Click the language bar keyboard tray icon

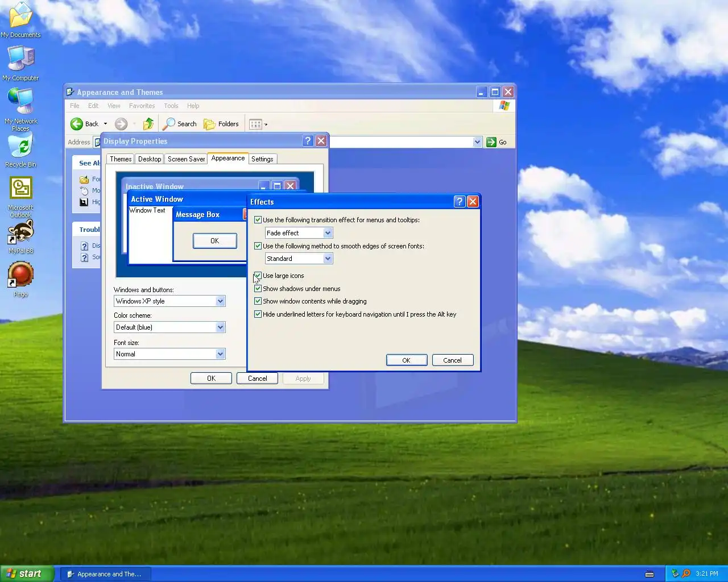pos(650,574)
